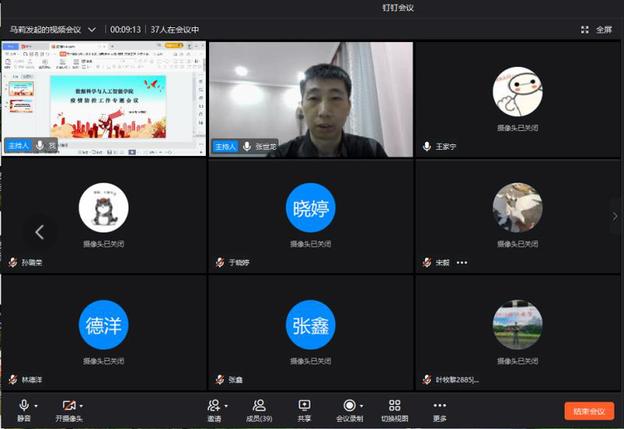Screen dimensions: 624x429
Task: Expand camera options arrow beside 开摄像头
Action: [82, 405]
